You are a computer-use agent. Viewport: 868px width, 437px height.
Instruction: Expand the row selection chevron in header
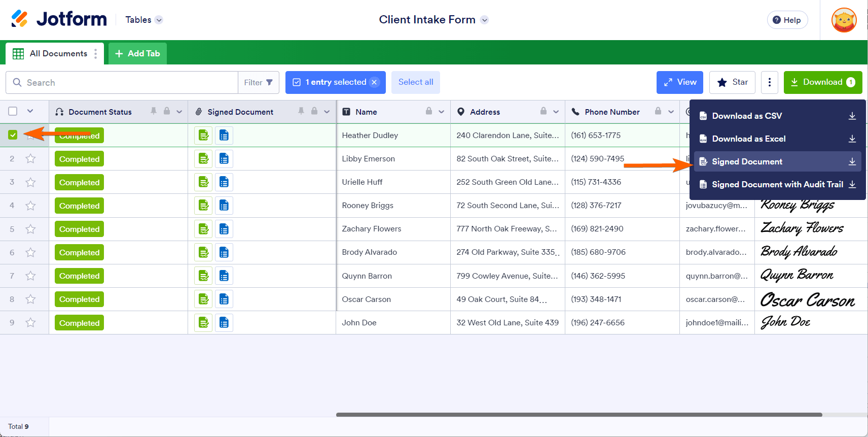(30, 111)
